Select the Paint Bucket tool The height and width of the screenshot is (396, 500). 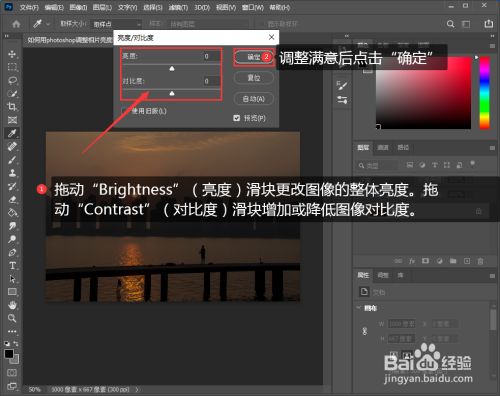12,212
